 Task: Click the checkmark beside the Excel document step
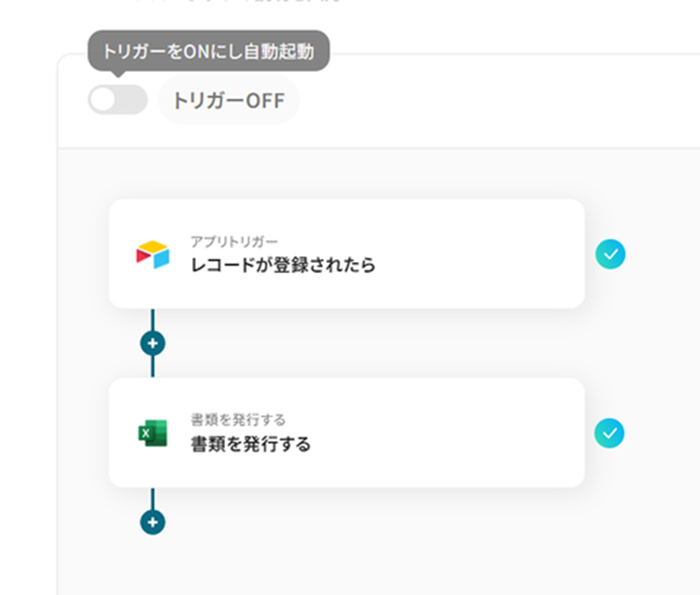609,433
